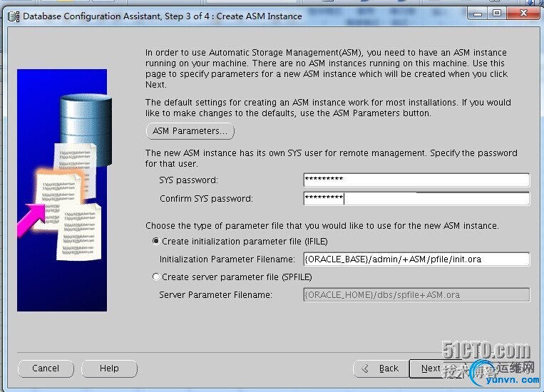
Task: Click the 'SYS password:' label
Action: point(189,180)
